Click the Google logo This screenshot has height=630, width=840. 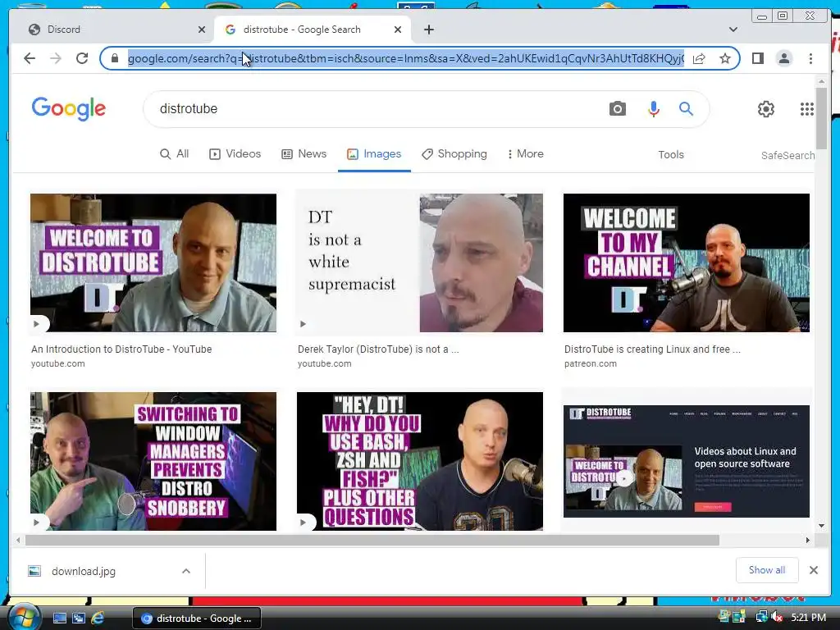[69, 109]
